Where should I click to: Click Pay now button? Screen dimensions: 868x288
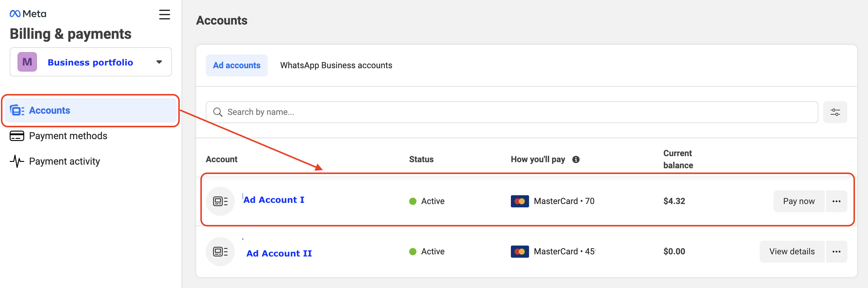click(x=799, y=201)
